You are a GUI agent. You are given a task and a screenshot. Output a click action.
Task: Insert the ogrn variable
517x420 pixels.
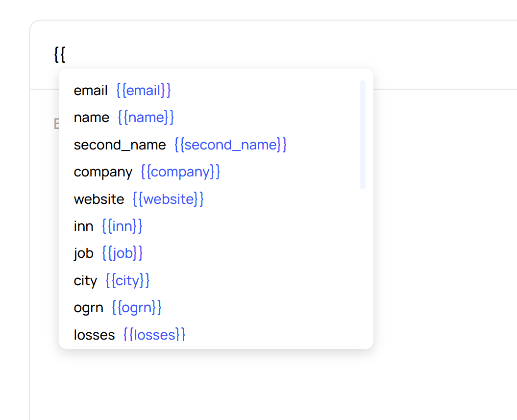click(x=89, y=308)
